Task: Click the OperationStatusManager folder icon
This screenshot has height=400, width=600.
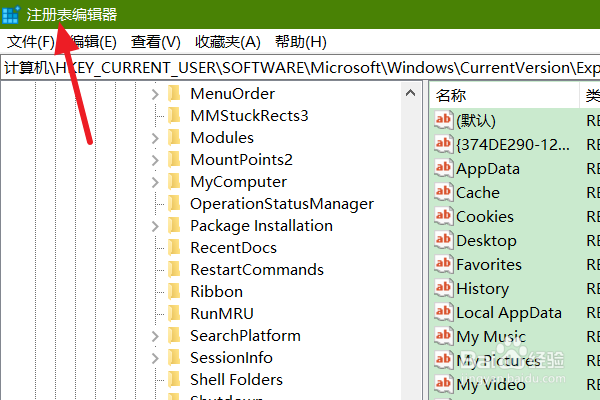Action: 174,203
